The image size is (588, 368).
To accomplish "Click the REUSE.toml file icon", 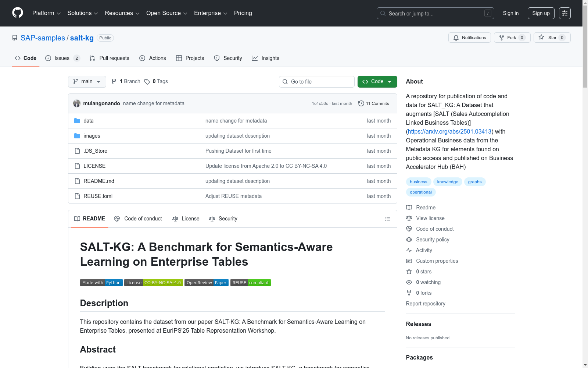I will click(77, 196).
